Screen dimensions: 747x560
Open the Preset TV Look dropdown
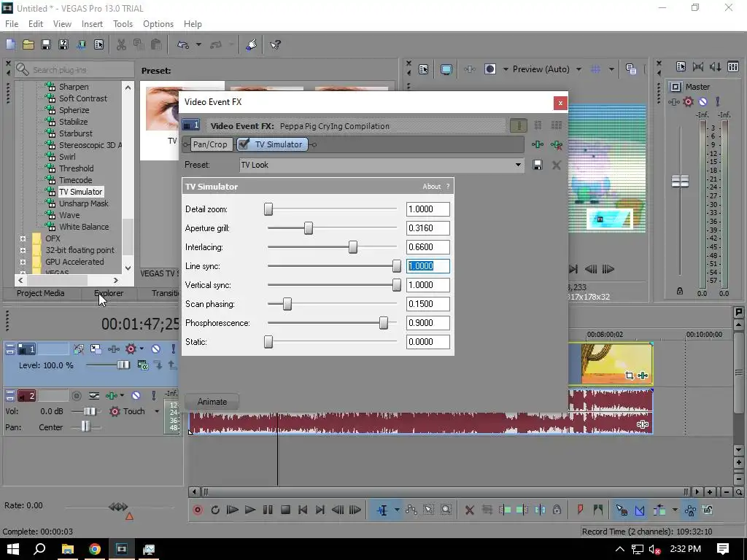click(x=518, y=165)
